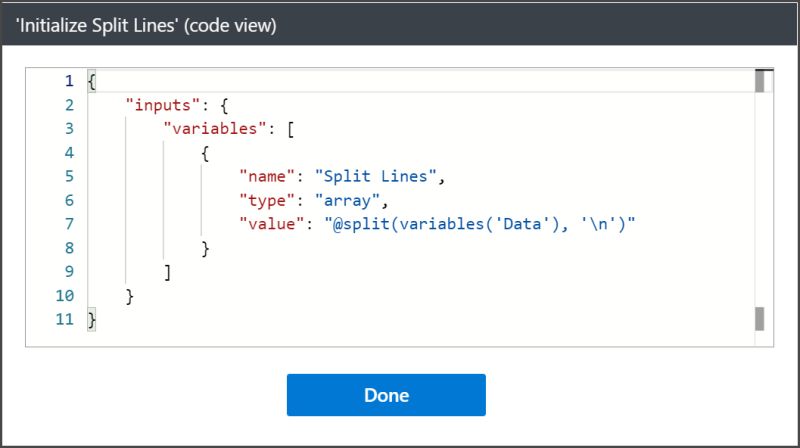Click the closing bracket on line 9

[167, 272]
